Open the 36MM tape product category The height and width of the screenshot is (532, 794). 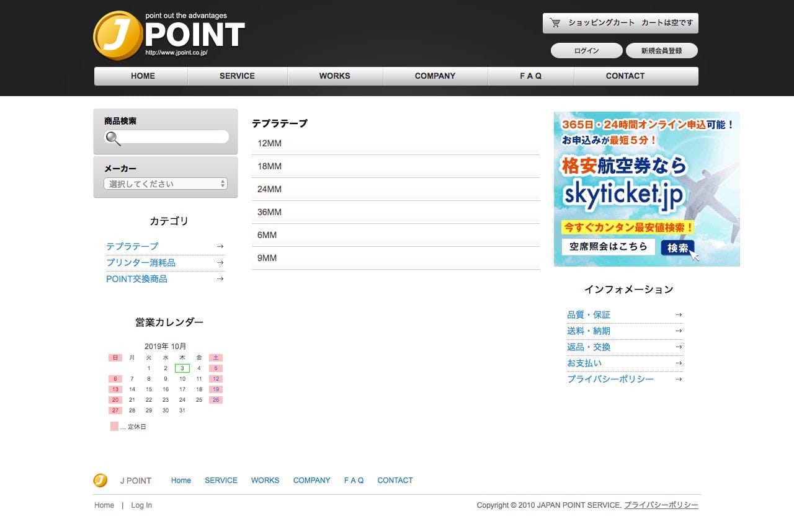click(x=269, y=212)
